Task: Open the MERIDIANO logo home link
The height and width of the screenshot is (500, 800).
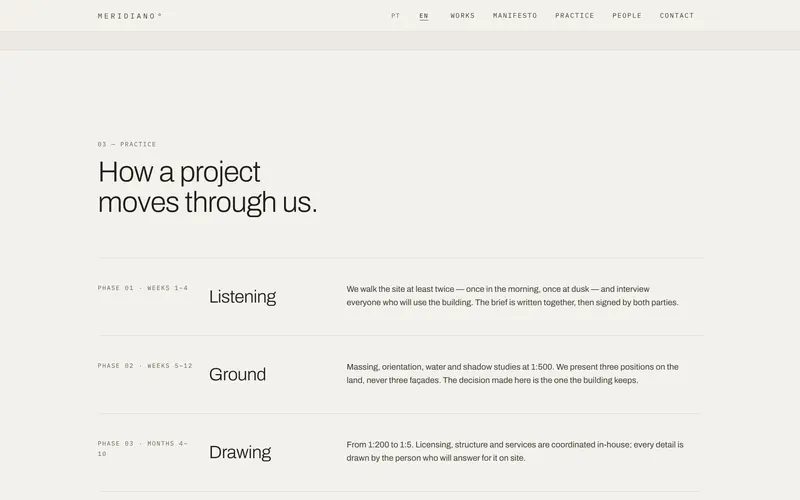Action: (x=130, y=16)
